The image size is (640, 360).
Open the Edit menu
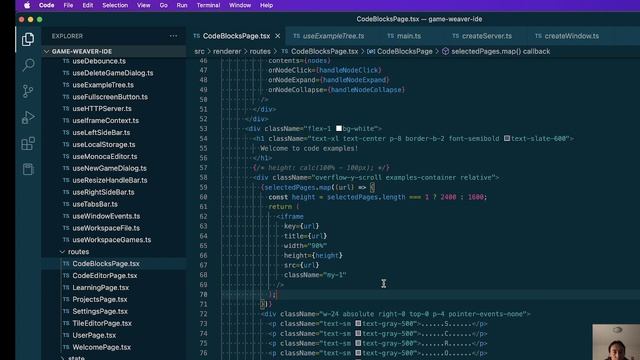click(87, 5)
